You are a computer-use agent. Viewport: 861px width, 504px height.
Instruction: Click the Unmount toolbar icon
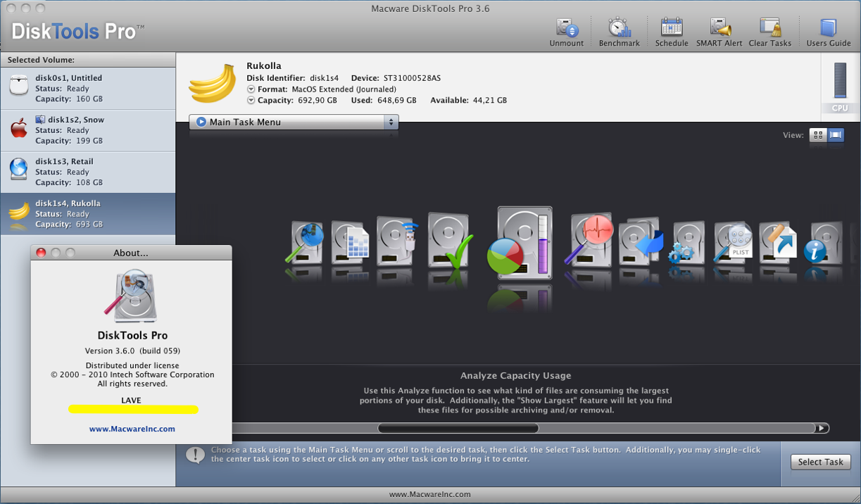point(567,28)
